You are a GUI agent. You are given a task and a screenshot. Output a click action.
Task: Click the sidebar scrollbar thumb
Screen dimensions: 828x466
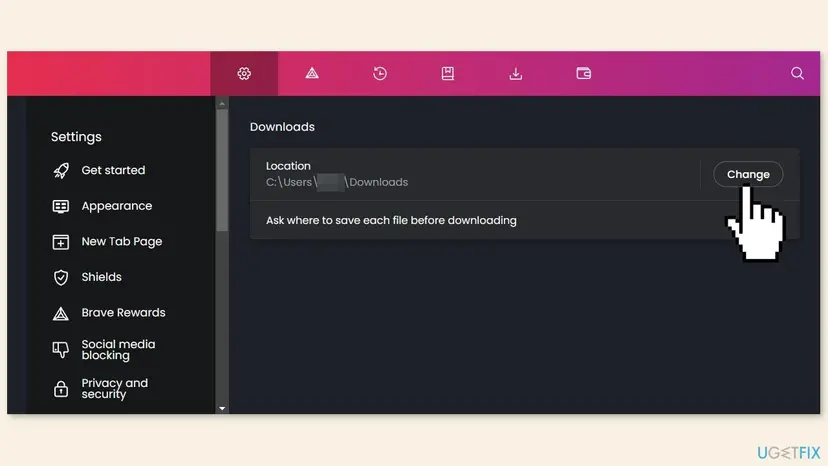(x=222, y=170)
